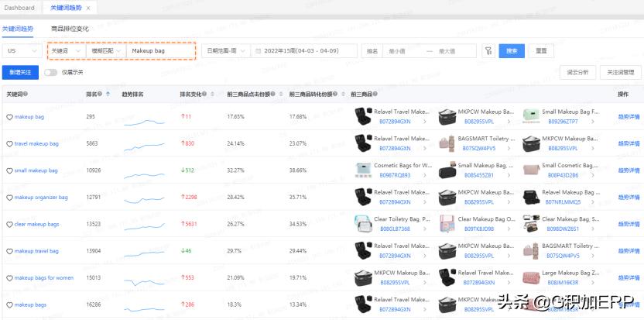Click rank value 295
The height and width of the screenshot is (320, 644).
click(x=91, y=117)
